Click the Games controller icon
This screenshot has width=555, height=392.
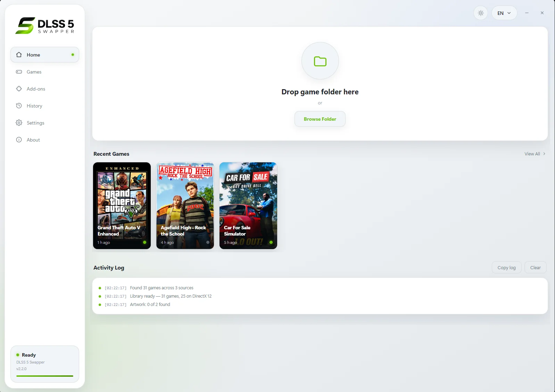(x=19, y=72)
